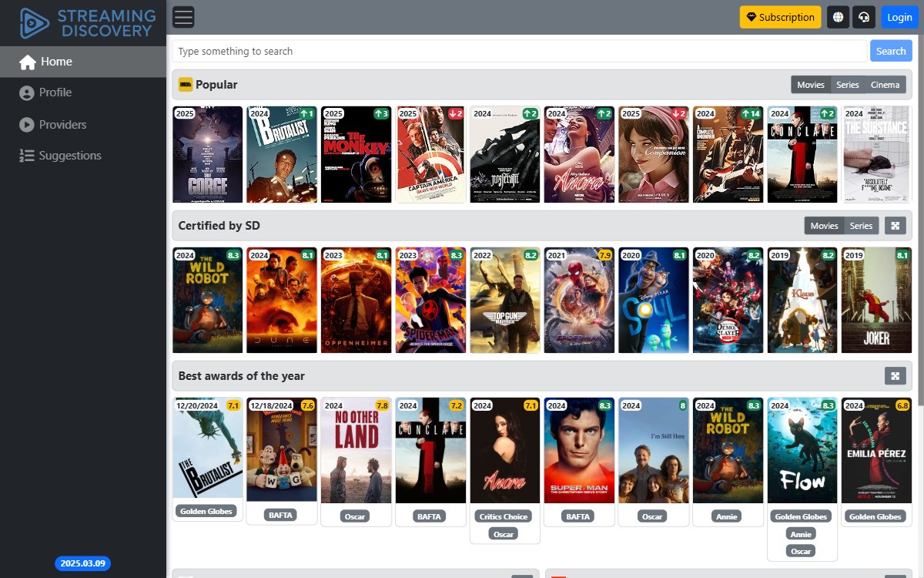Open Wallace & Gromit poster in awards
Screen dimensions: 924x578
(282, 449)
